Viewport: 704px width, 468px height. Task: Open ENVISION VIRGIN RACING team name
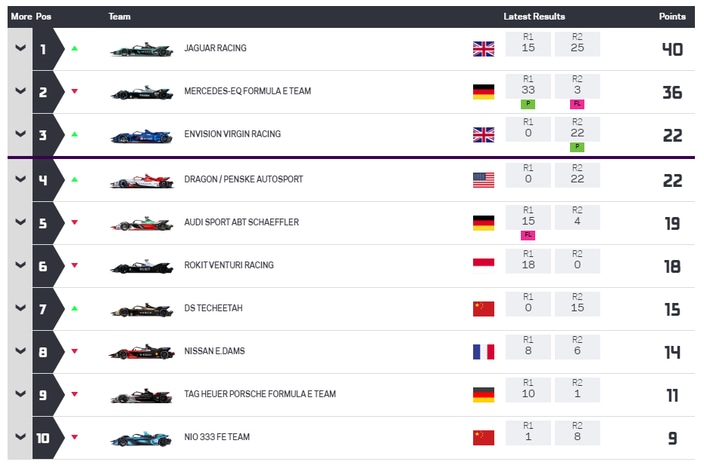tap(233, 134)
